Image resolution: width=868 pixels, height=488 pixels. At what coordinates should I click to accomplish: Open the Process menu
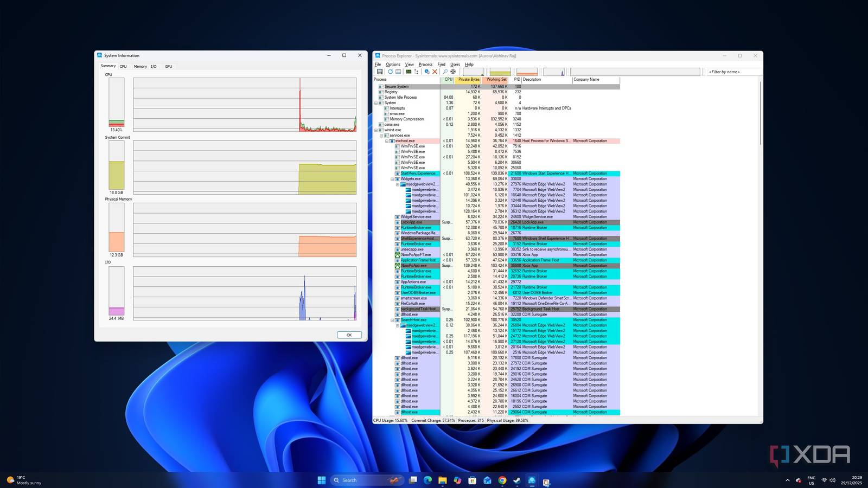point(425,64)
